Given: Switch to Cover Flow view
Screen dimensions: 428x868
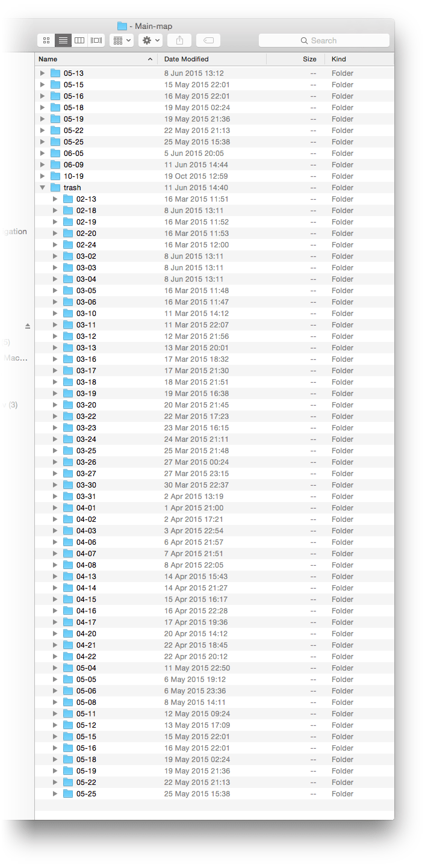Looking at the screenshot, I should click(x=96, y=40).
